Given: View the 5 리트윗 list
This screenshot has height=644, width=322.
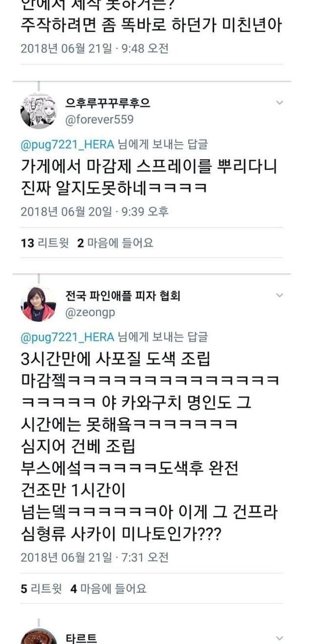Looking at the screenshot, I should coord(41,588).
